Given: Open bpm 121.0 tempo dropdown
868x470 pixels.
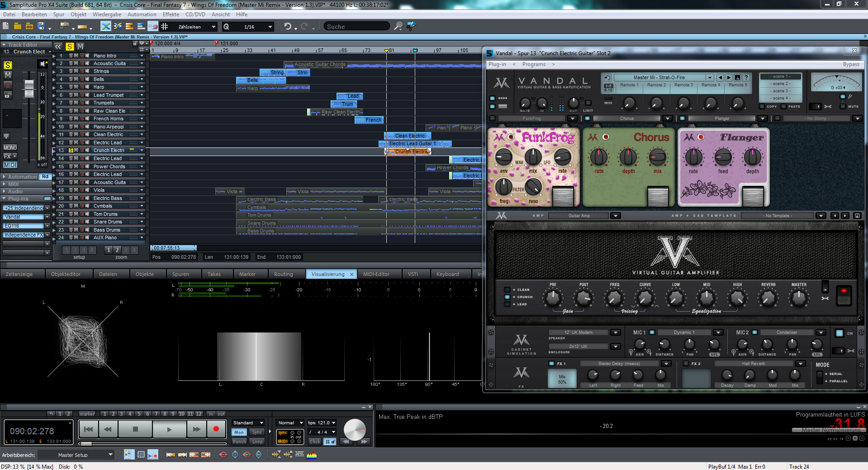Looking at the screenshot, I should pos(333,423).
